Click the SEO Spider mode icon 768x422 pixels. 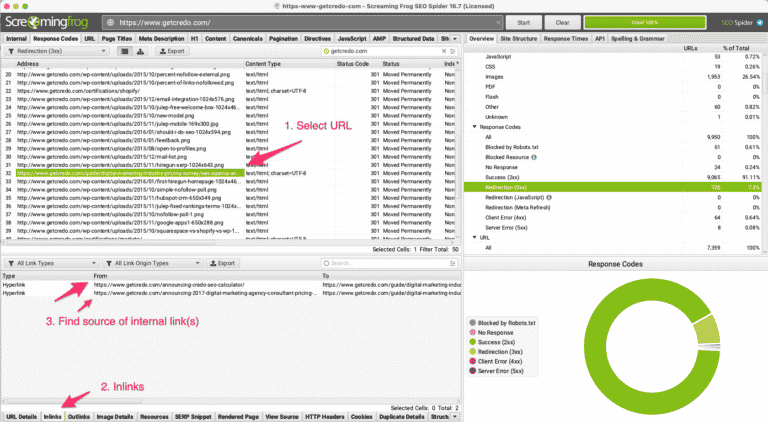[x=760, y=23]
